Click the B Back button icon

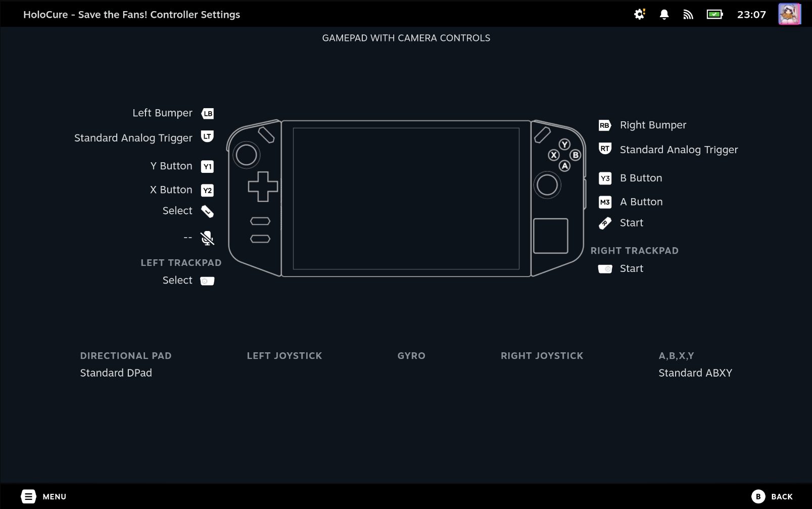coord(758,496)
